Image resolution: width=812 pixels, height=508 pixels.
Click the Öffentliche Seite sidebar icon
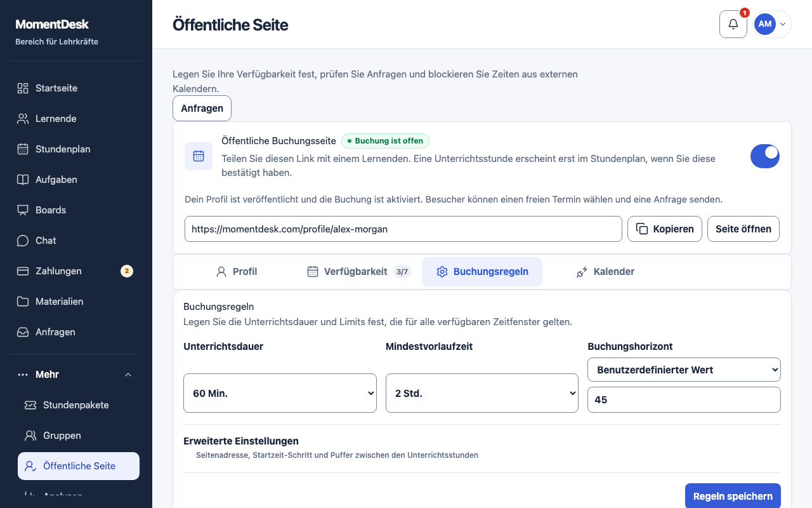click(30, 466)
